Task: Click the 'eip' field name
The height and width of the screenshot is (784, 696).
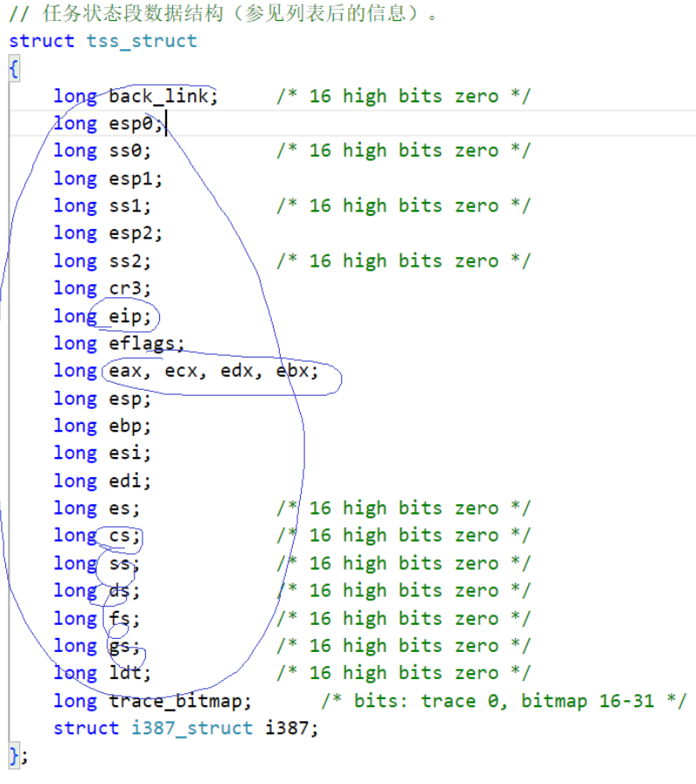Action: point(125,316)
